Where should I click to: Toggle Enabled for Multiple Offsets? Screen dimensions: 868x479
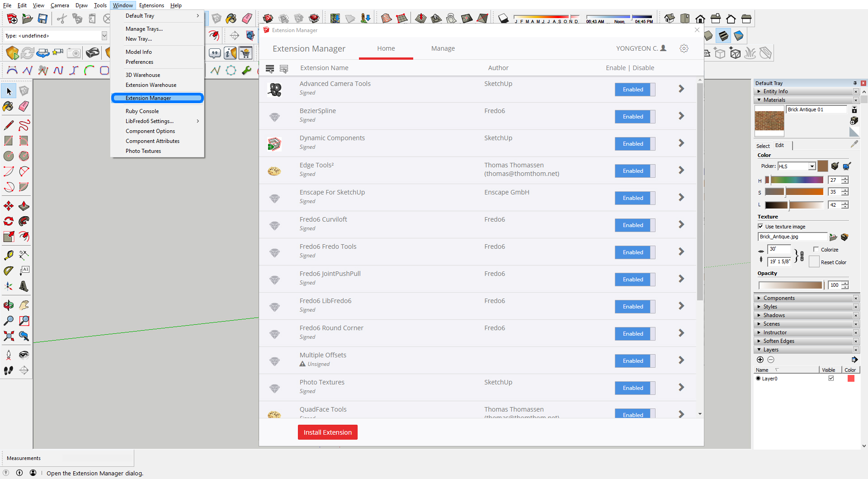[x=635, y=361]
